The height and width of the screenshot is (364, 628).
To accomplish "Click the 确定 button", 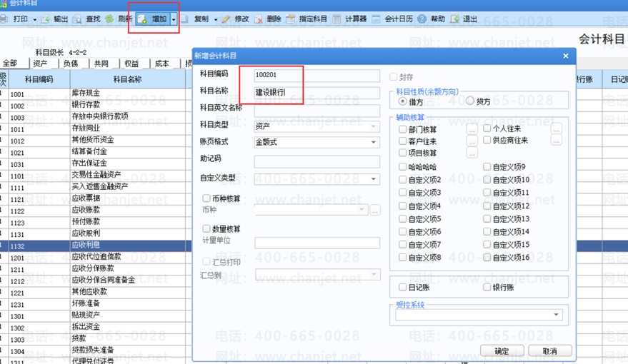I will [502, 351].
